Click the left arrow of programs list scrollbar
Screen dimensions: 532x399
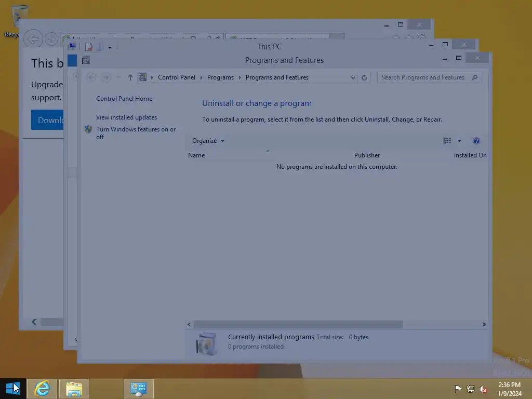pos(189,324)
